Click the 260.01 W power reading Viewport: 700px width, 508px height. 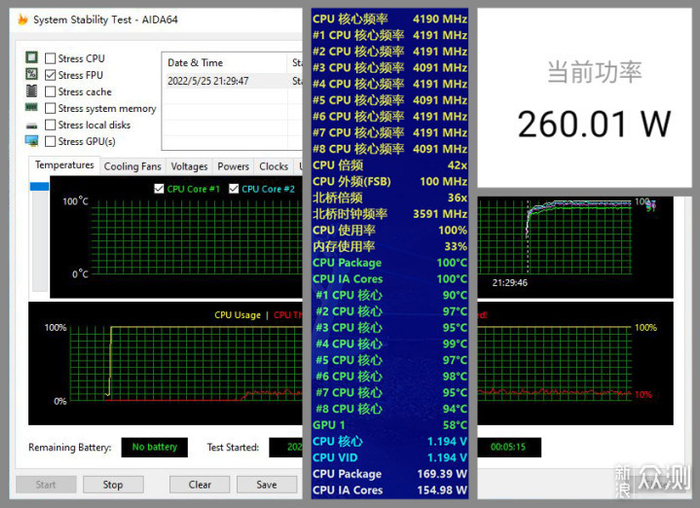tap(594, 124)
